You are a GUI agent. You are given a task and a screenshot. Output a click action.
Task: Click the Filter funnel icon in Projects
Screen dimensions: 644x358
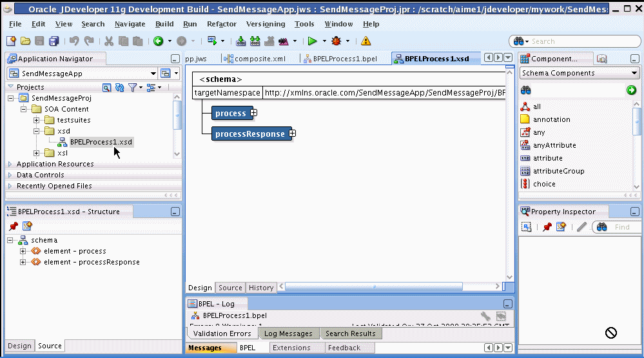point(132,87)
